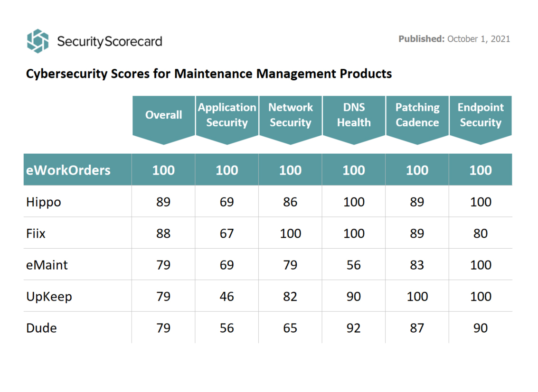This screenshot has width=538, height=392.
Task: Click eMaint's DNS Health score 56
Action: 354,265
